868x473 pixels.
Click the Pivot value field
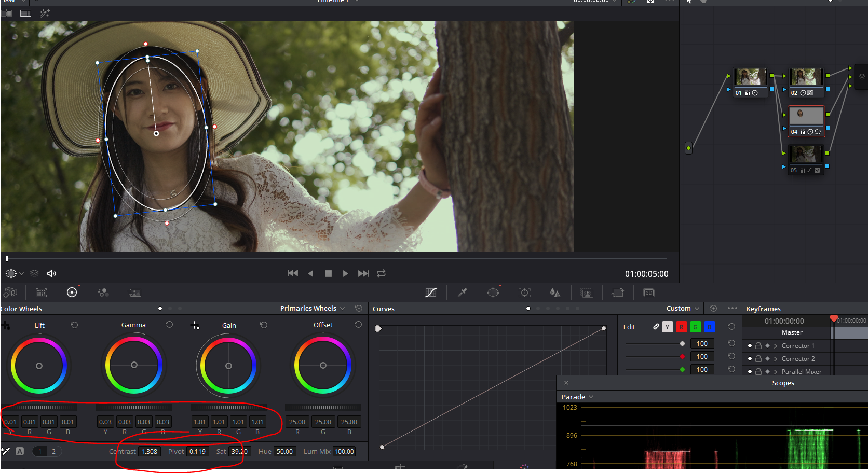[x=198, y=451]
